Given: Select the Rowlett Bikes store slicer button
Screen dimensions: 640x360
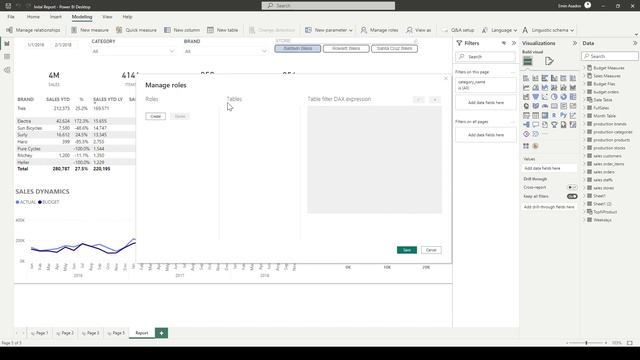Looking at the screenshot, I should click(346, 49).
